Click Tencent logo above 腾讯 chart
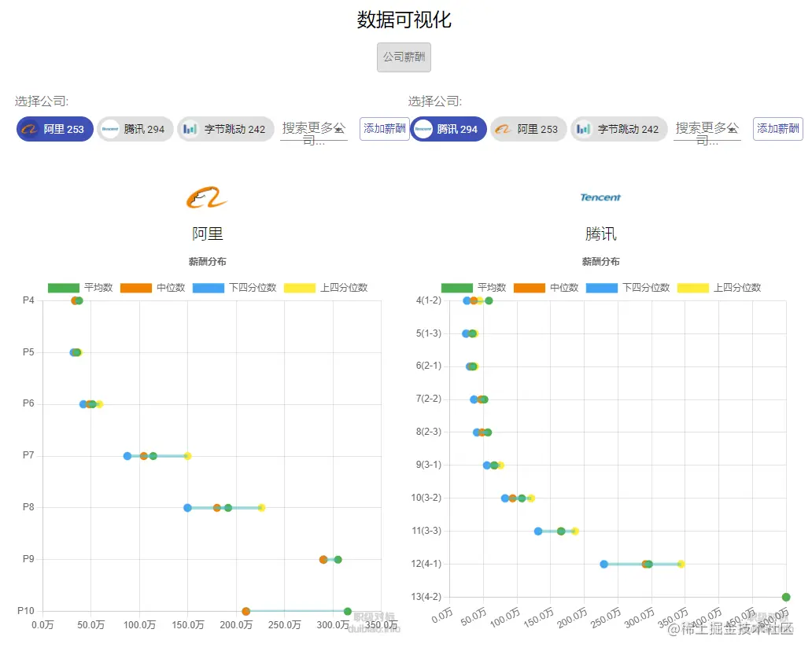 (x=600, y=197)
